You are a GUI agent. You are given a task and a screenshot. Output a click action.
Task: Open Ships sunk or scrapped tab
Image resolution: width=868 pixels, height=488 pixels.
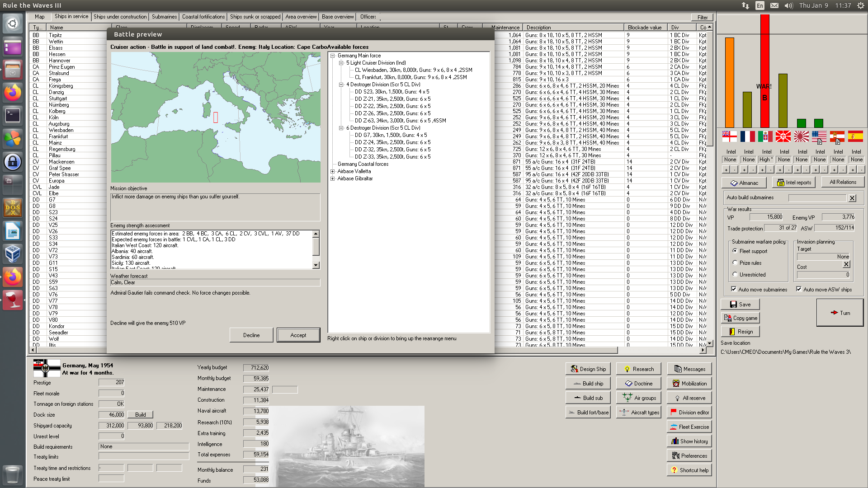click(255, 17)
